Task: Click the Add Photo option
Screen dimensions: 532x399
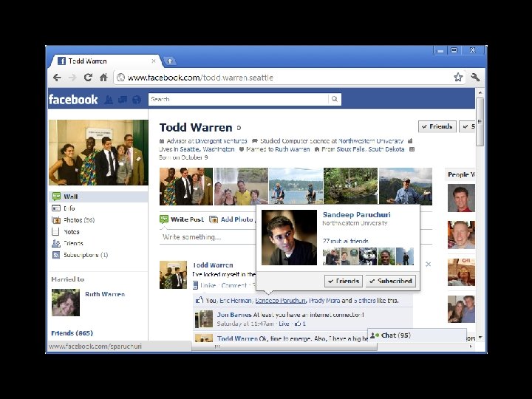Action: 231,219
